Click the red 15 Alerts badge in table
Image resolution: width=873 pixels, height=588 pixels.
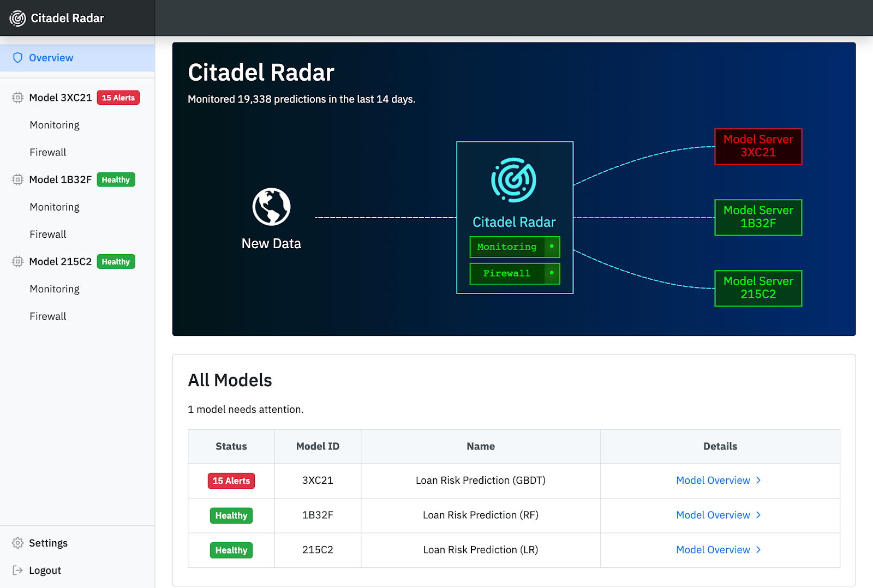231,481
